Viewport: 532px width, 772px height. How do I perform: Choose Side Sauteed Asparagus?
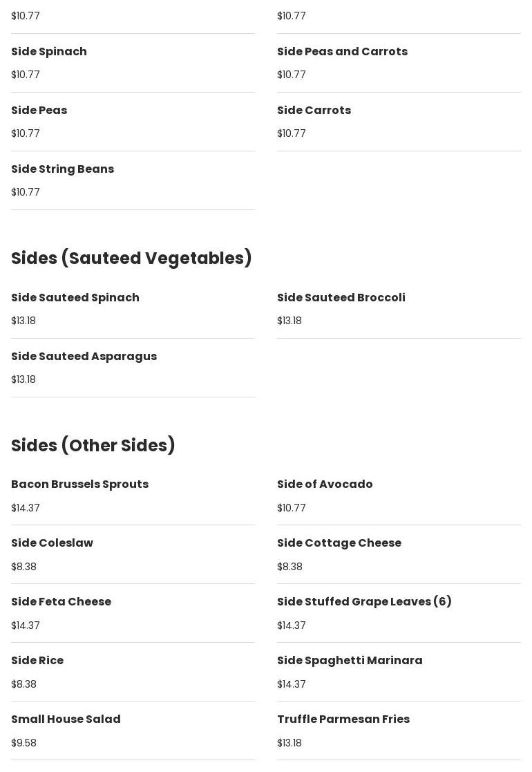point(84,357)
